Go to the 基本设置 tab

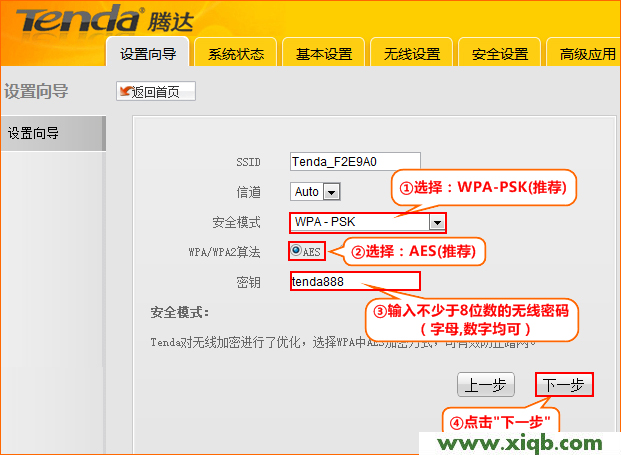pos(323,54)
